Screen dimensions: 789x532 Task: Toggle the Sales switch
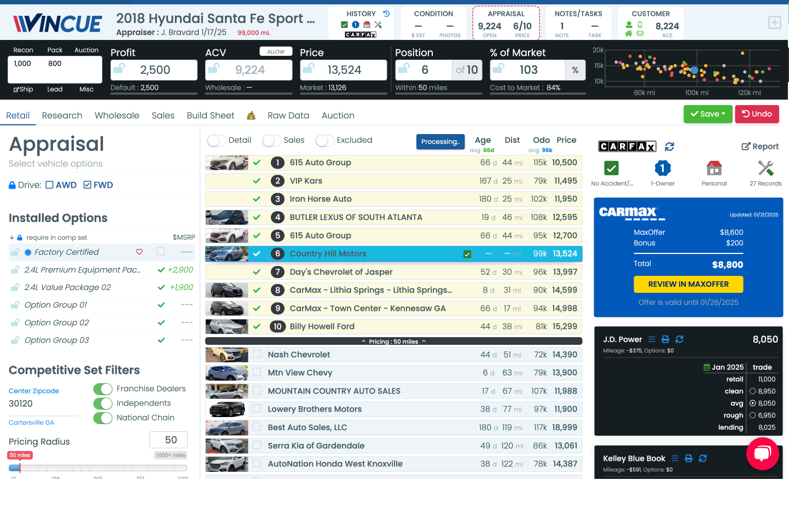coord(271,141)
